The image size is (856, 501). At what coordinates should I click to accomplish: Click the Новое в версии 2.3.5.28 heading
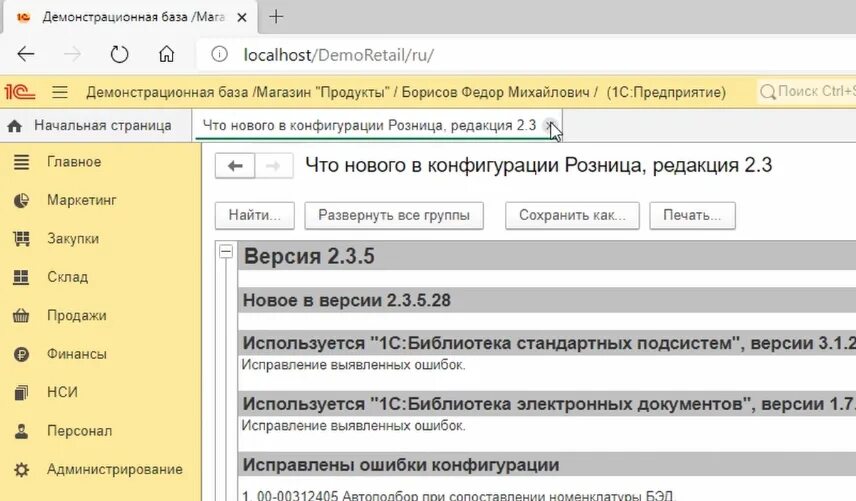click(347, 301)
